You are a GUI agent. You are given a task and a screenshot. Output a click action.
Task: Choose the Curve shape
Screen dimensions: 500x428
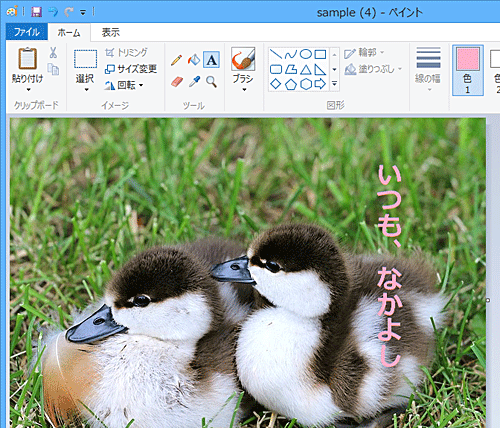(x=291, y=54)
